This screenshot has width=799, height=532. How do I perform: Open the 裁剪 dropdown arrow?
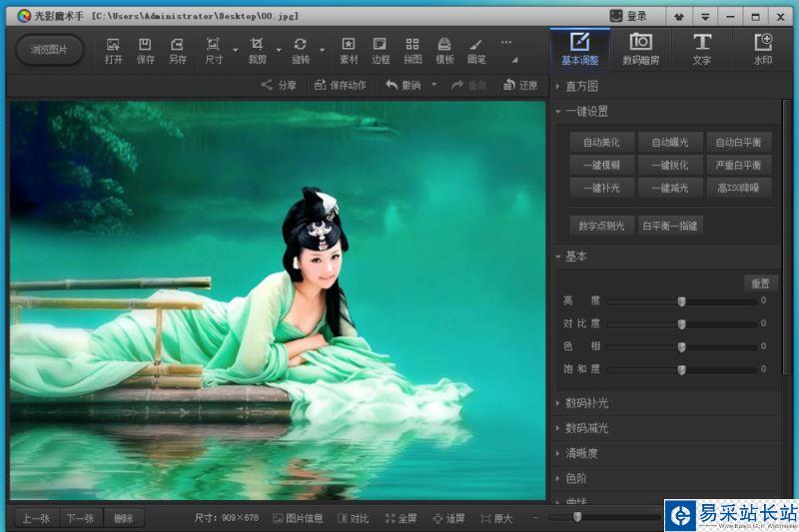pos(279,50)
